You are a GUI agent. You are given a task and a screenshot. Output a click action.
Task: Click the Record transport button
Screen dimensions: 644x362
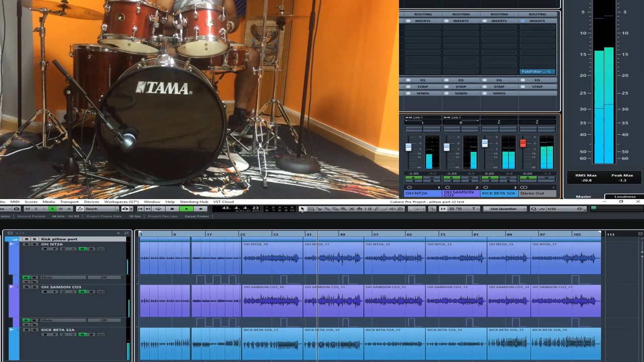pyautogui.click(x=201, y=209)
